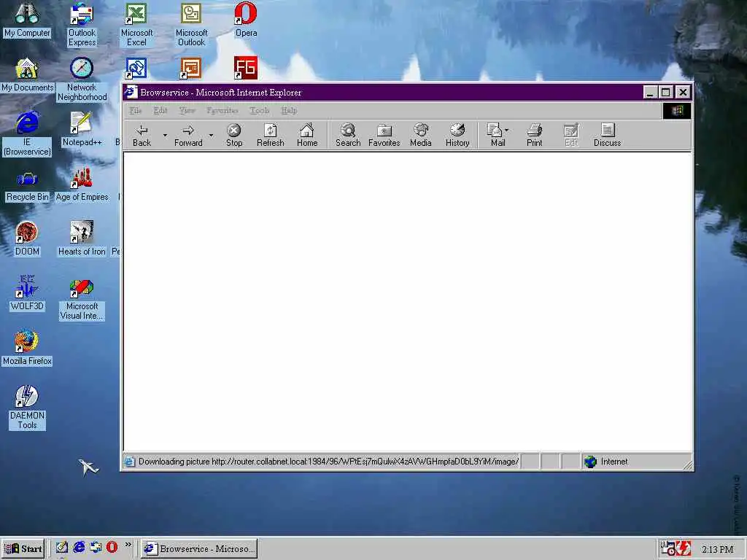The image size is (747, 560).
Task: Click the IE icon in title bar
Action: [131, 93]
